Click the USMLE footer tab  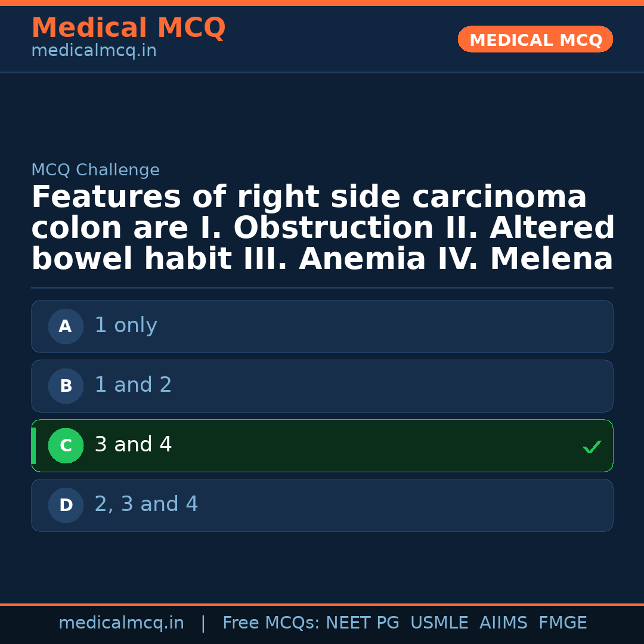439,622
